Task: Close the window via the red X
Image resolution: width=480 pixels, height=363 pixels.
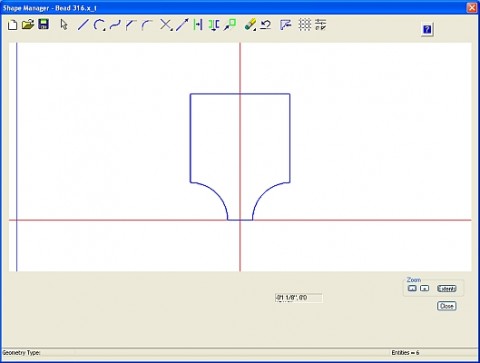Action: 472,7
